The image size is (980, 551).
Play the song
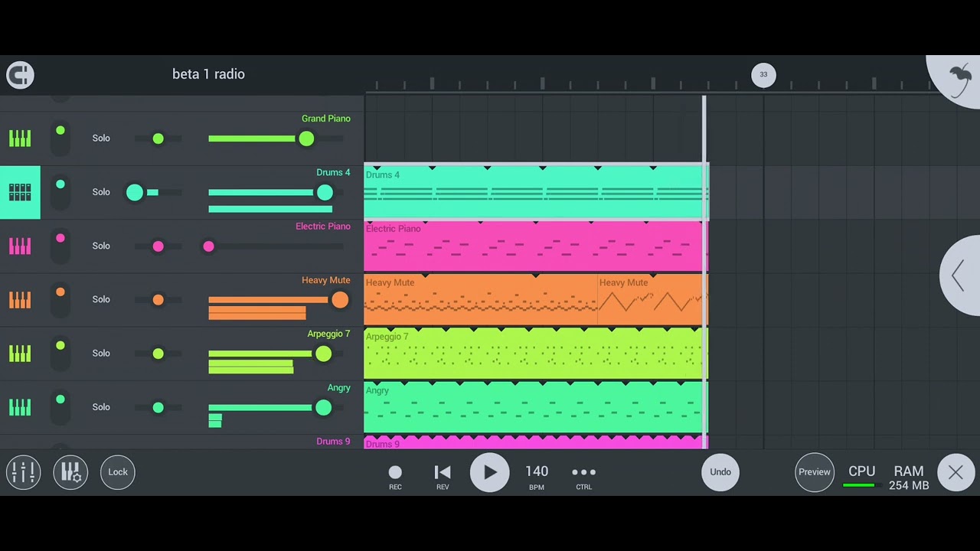tap(490, 472)
